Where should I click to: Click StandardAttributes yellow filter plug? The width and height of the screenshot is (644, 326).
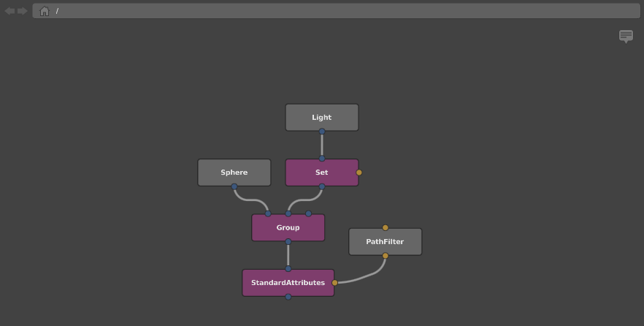pos(334,283)
